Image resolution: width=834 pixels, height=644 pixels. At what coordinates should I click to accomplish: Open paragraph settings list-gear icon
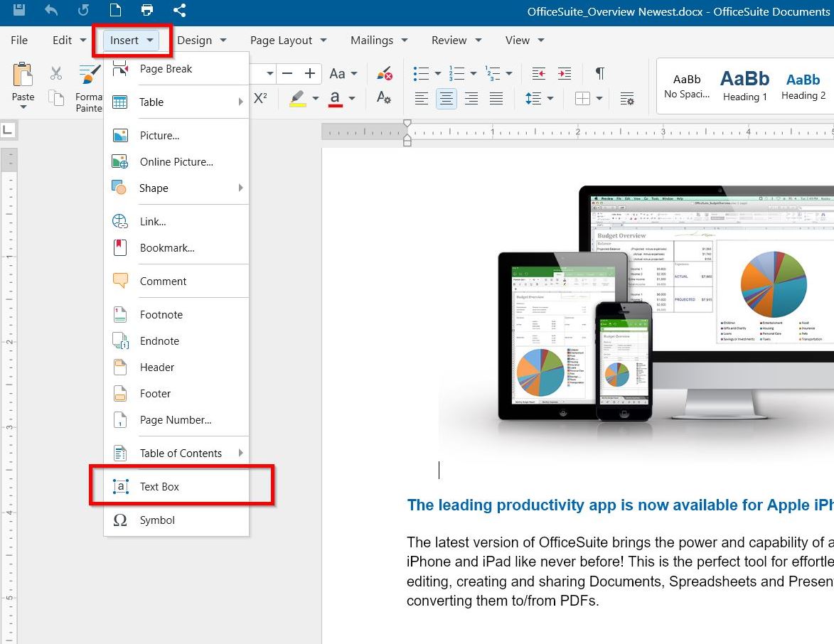coord(627,98)
